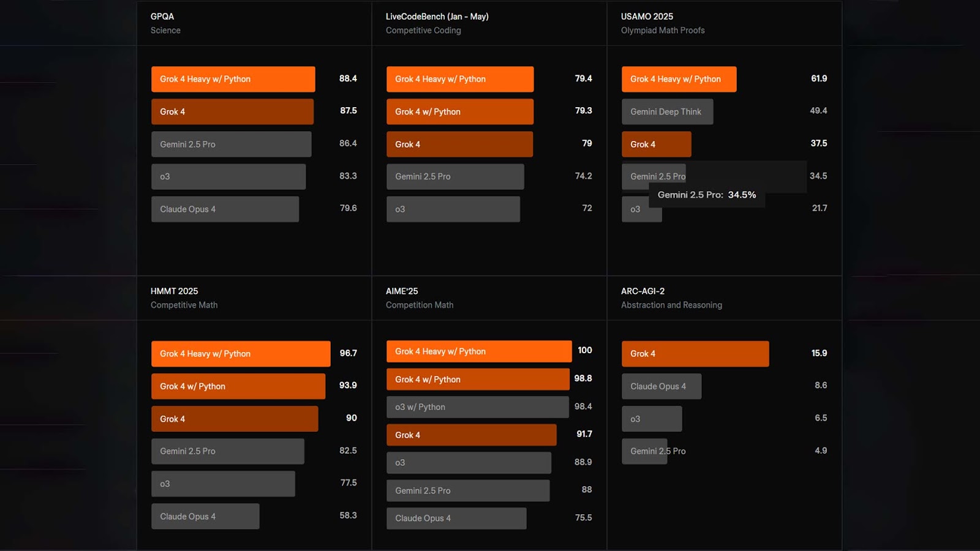Click Grok 4 w/ Python bar in HMMT 2025
The height and width of the screenshot is (551, 980).
point(238,386)
